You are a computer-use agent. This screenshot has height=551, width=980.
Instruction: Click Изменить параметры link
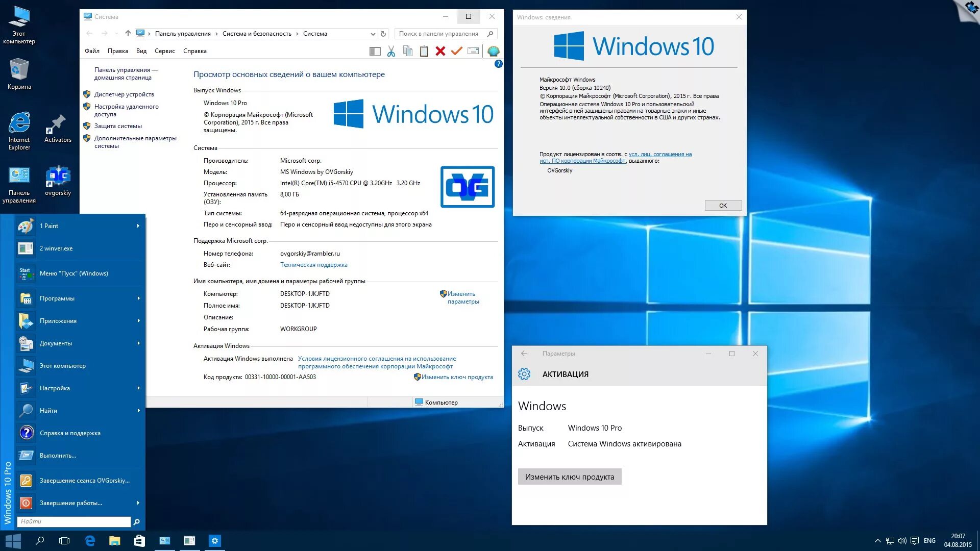click(463, 297)
